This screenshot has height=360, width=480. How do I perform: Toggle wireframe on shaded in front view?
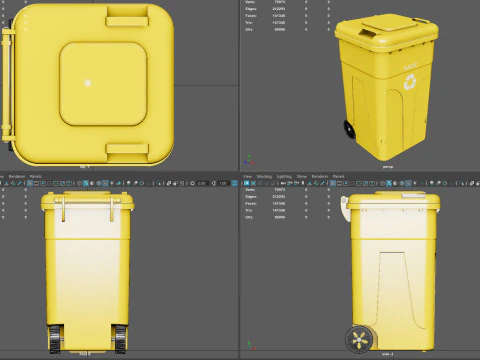(x=99, y=183)
